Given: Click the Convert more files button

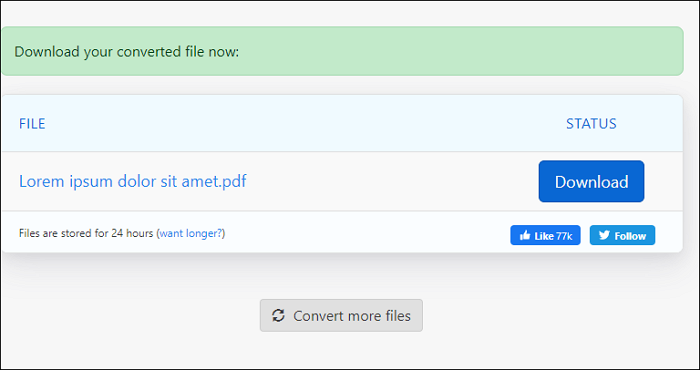Looking at the screenshot, I should [341, 316].
